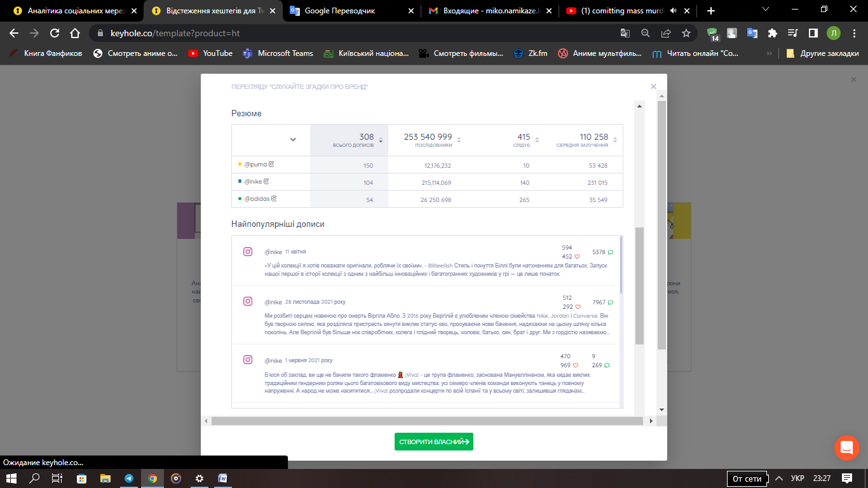Reload the page with the refresh icon
This screenshot has width=868, height=488.
click(x=55, y=33)
